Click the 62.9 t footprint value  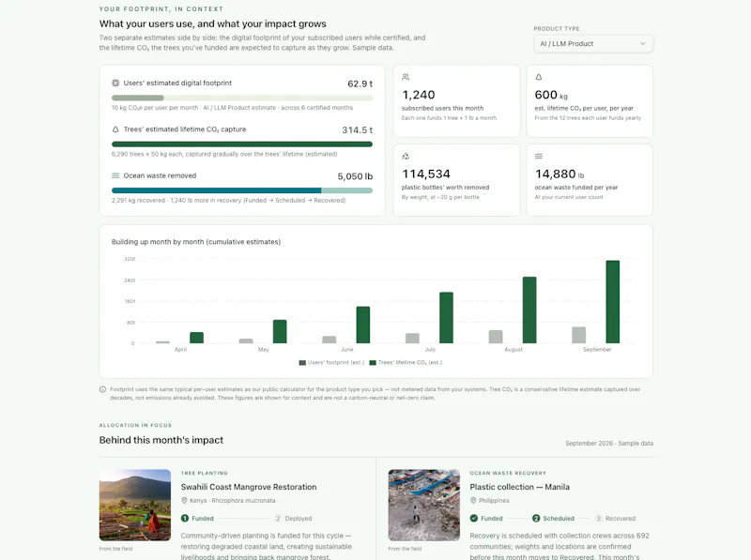(x=360, y=83)
